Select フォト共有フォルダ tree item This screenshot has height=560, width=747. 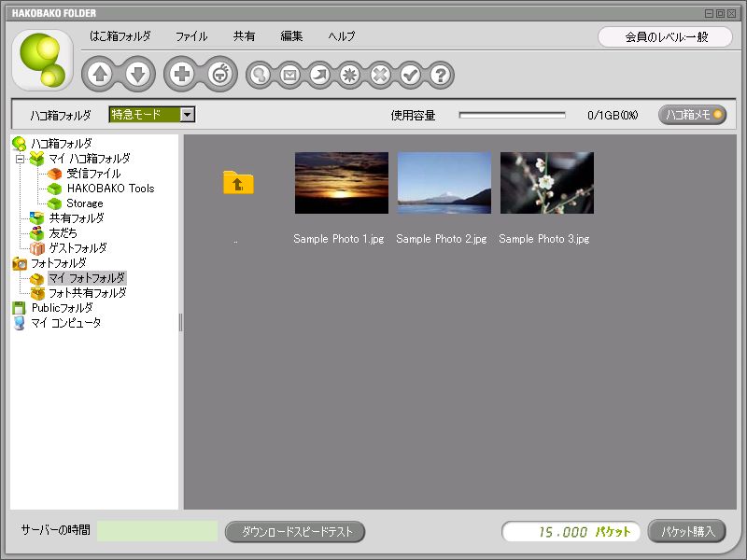point(88,293)
